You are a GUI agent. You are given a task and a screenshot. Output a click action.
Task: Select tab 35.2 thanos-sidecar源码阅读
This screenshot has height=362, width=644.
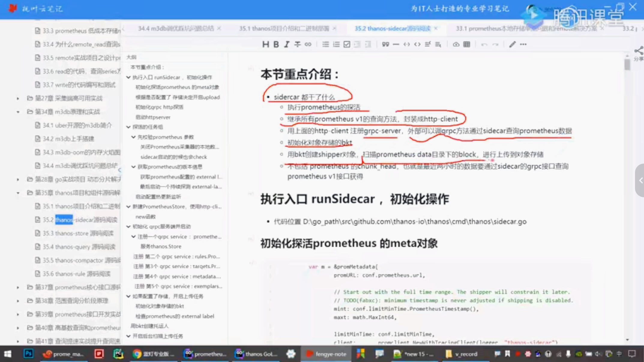[x=393, y=29]
